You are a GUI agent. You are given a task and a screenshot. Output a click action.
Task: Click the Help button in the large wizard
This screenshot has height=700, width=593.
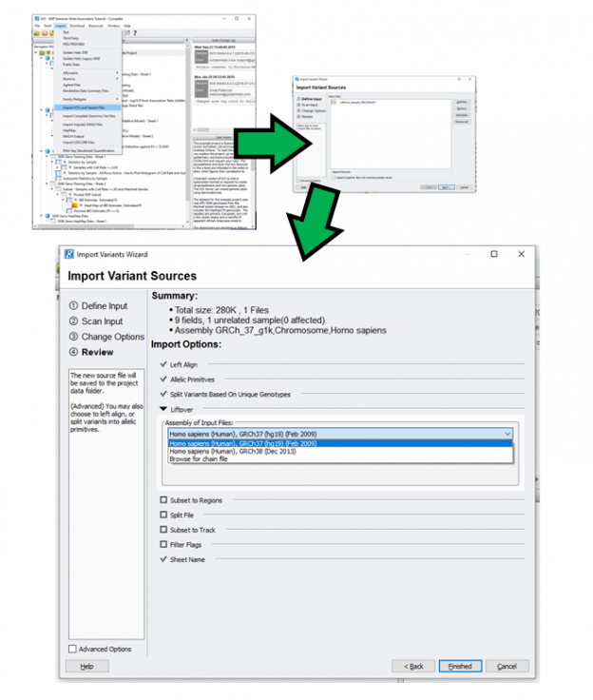[87, 666]
